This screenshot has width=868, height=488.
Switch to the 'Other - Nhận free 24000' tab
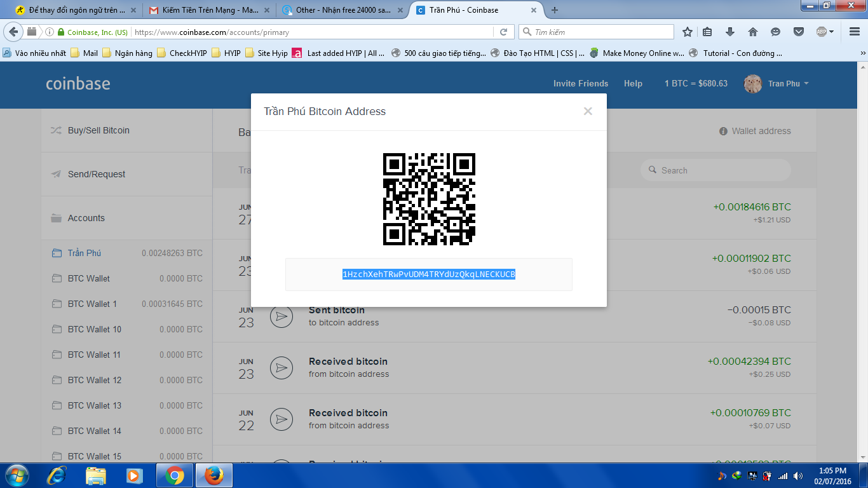[x=343, y=10]
